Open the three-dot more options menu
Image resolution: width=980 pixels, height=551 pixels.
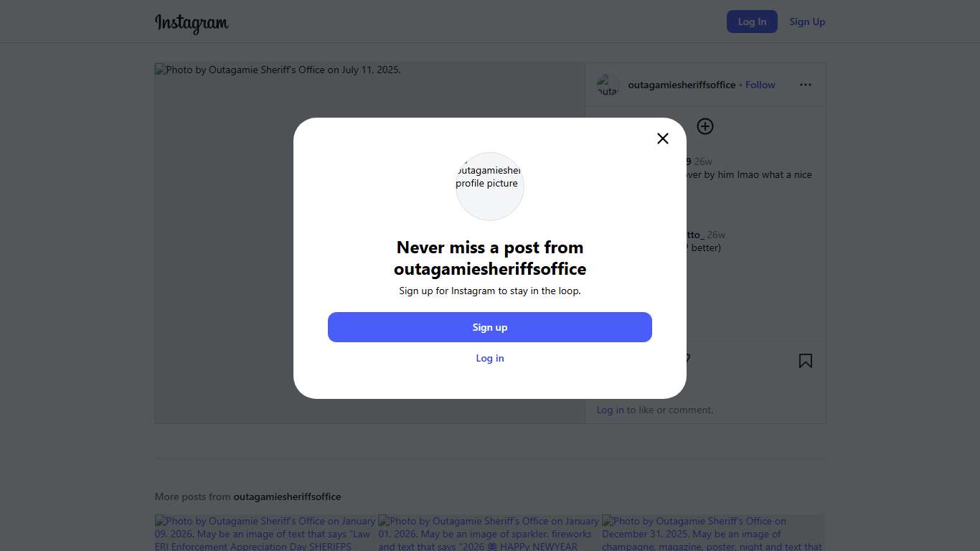point(806,85)
